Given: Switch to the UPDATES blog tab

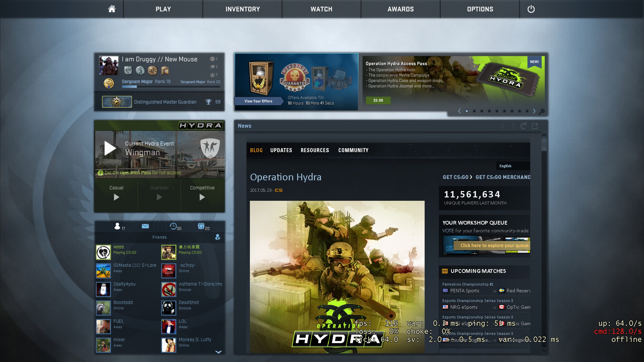Looking at the screenshot, I should tap(281, 150).
